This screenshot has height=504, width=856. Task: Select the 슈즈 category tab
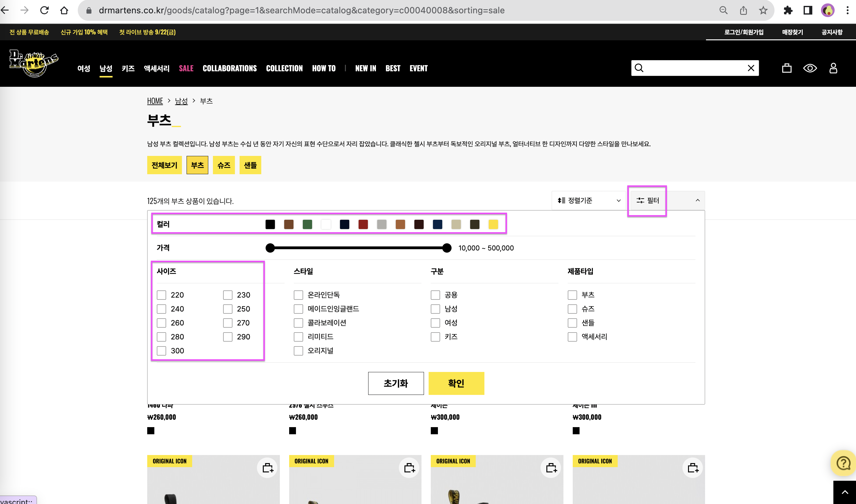pyautogui.click(x=223, y=165)
